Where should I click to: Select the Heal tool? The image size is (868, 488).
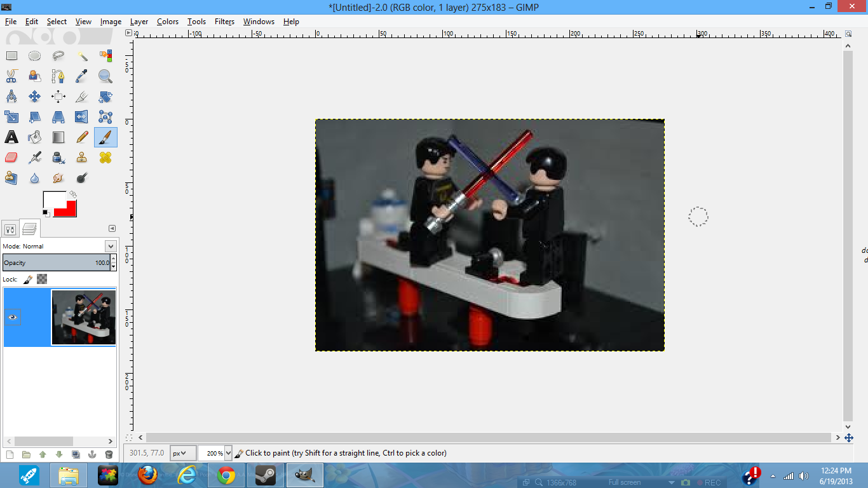(105, 158)
